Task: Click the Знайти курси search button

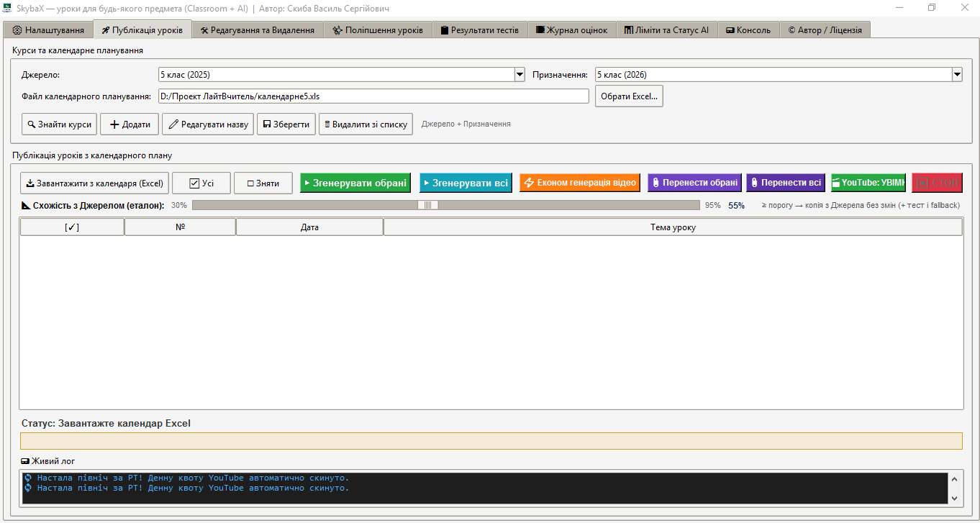Action: tap(60, 124)
